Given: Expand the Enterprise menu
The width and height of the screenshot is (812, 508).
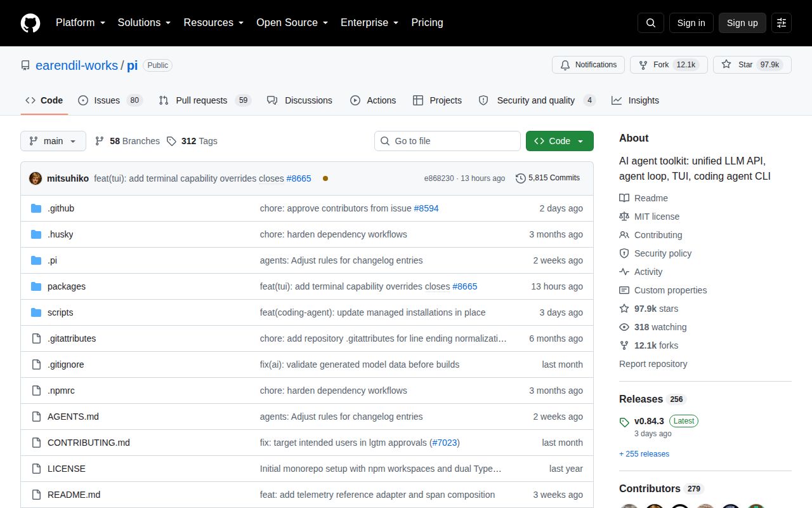Looking at the screenshot, I should [x=369, y=23].
